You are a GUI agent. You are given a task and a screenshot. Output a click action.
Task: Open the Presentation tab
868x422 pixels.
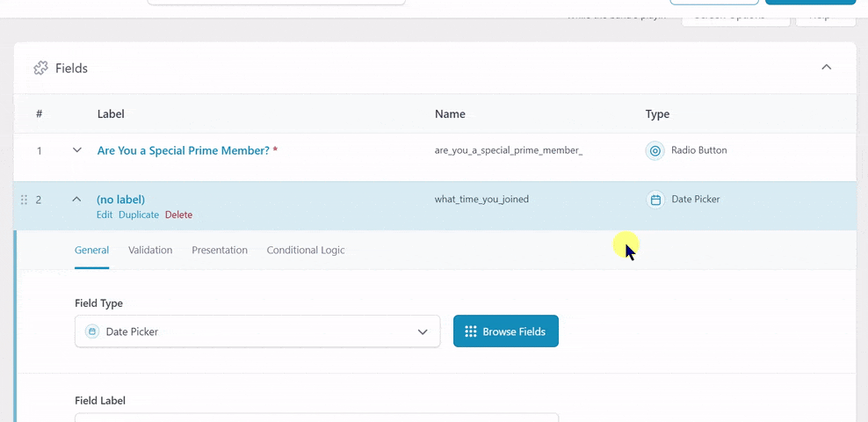pos(220,250)
